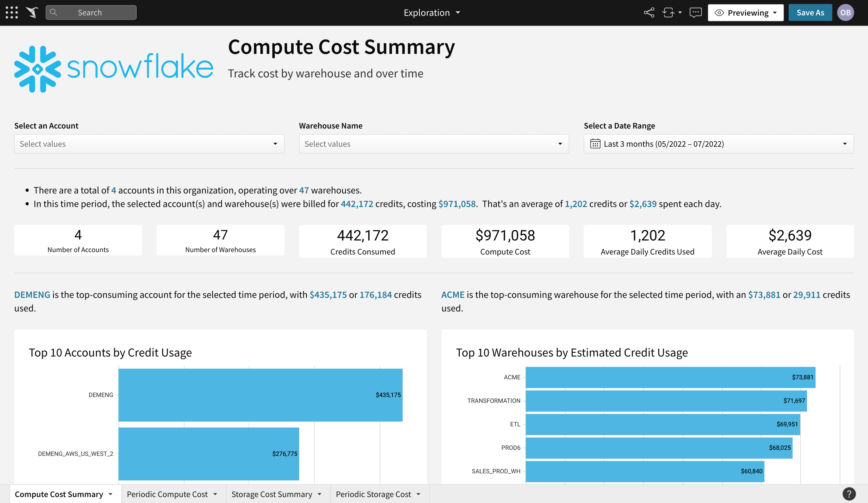Click the $2,639 value in bullet text
868x503 pixels.
[643, 204]
